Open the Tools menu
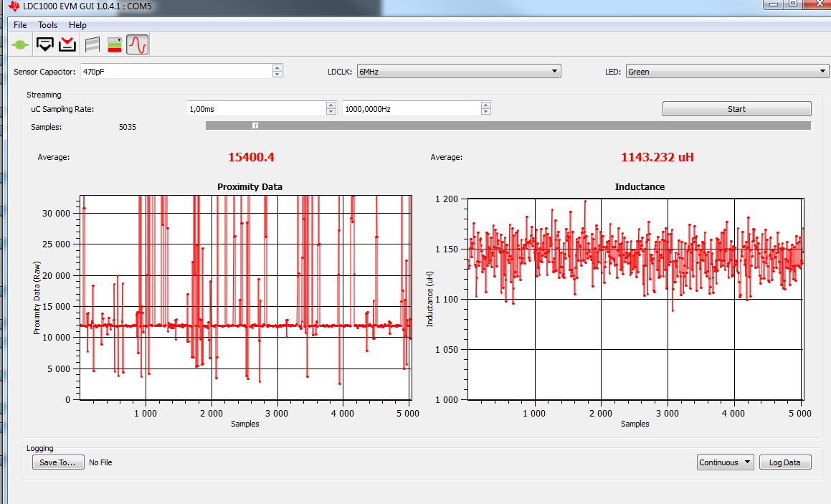Viewport: 831px width, 504px height. click(x=48, y=25)
